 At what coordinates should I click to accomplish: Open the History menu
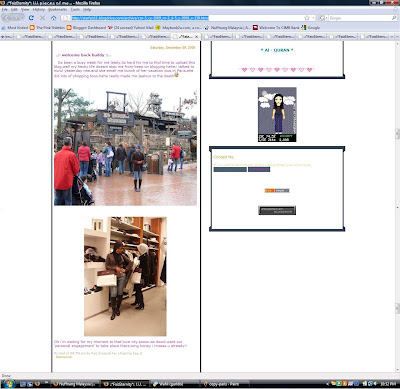(39, 10)
